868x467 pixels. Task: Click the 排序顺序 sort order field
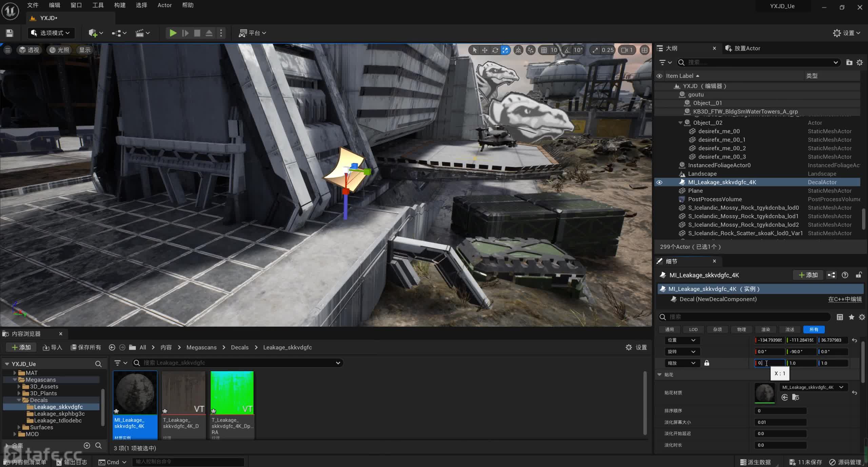(x=780, y=411)
